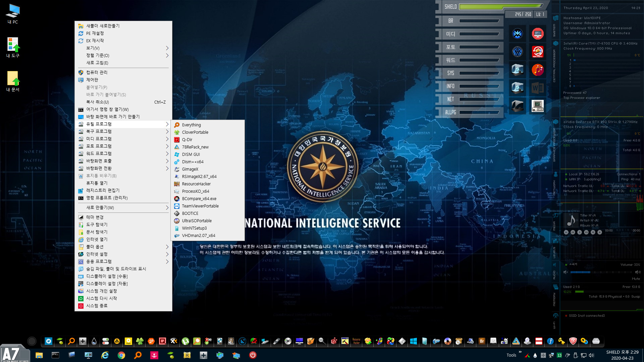Open File Explorer from the taskbar
The width and height of the screenshot is (644, 362).
point(39,355)
